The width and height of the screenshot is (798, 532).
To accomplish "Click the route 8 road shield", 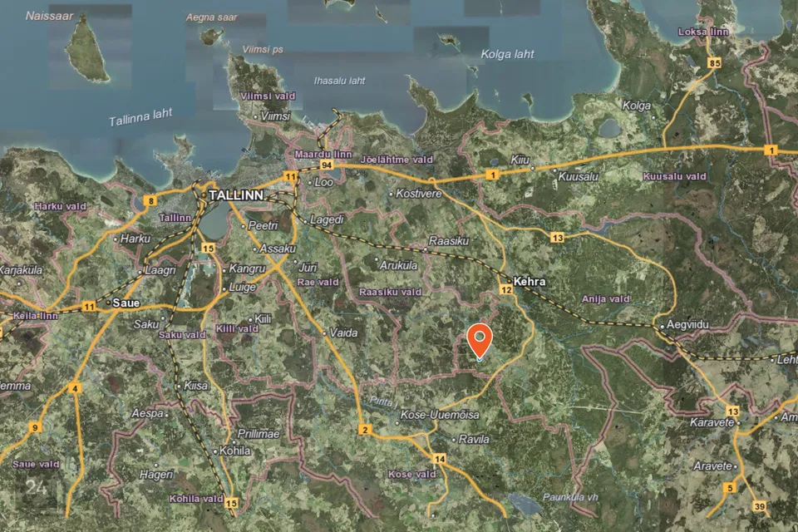I will [150, 200].
